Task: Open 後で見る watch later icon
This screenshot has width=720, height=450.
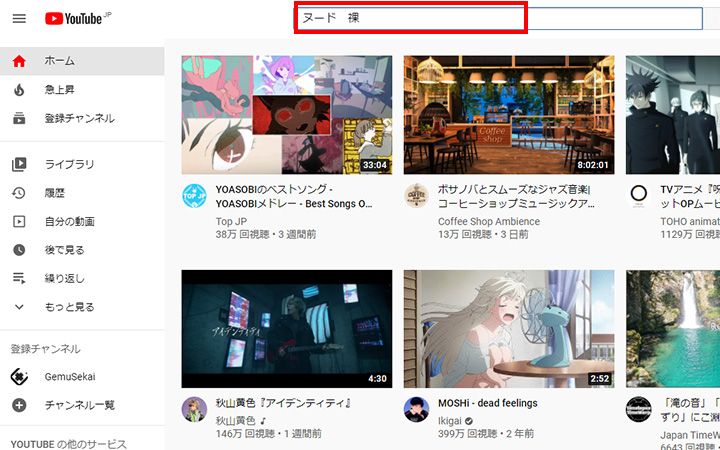Action: coord(19,250)
